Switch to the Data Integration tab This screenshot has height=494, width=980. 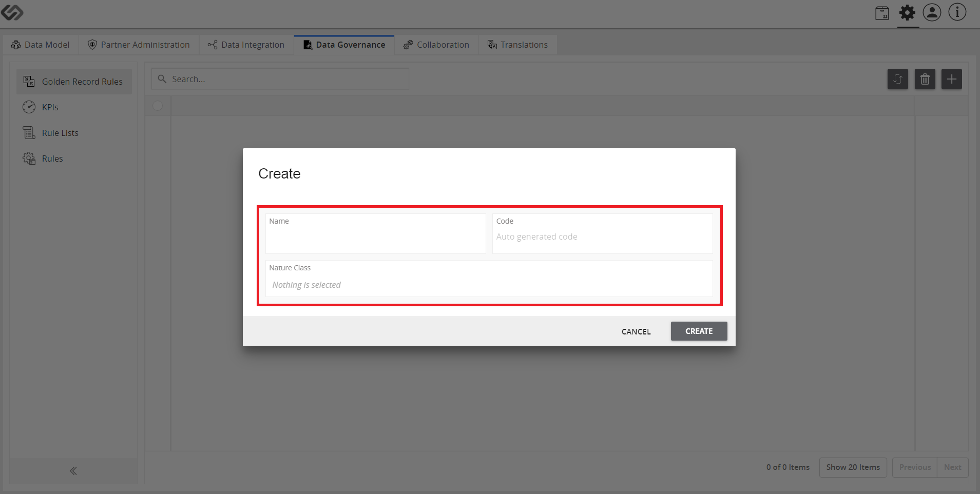pos(246,45)
